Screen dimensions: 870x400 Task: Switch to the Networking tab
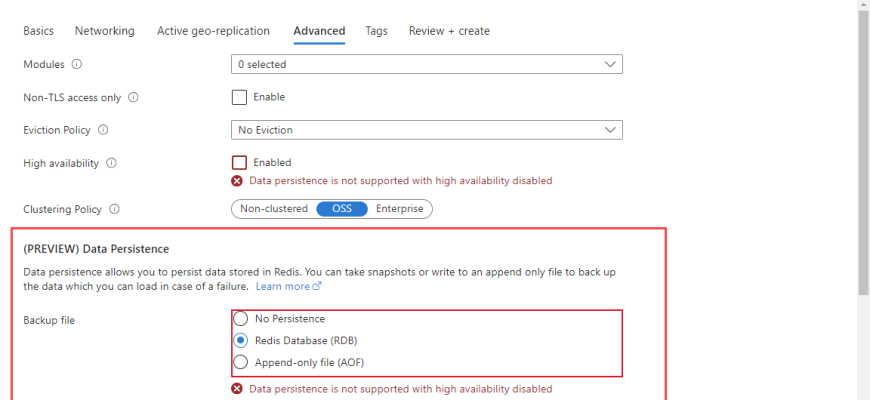104,31
